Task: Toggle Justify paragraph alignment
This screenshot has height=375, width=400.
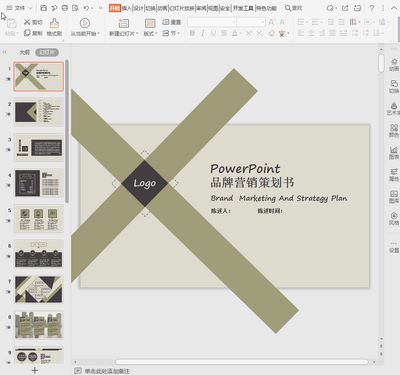Action: click(x=333, y=33)
